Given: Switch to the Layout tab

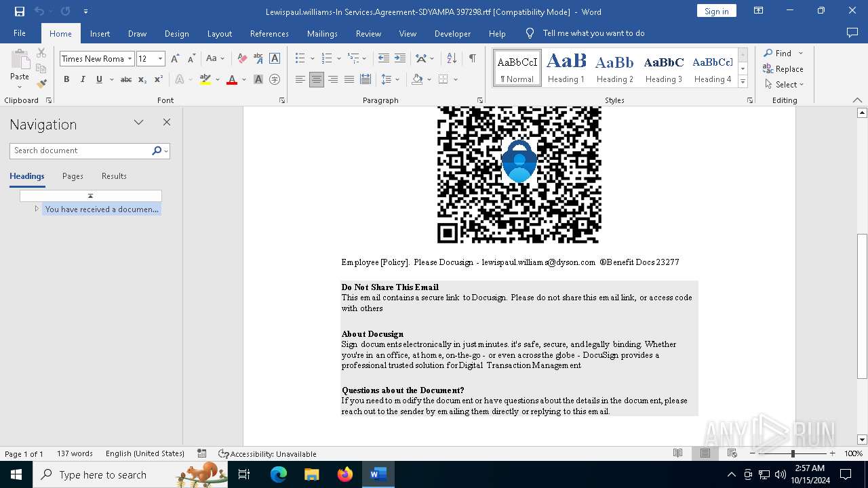Looking at the screenshot, I should click(x=219, y=33).
